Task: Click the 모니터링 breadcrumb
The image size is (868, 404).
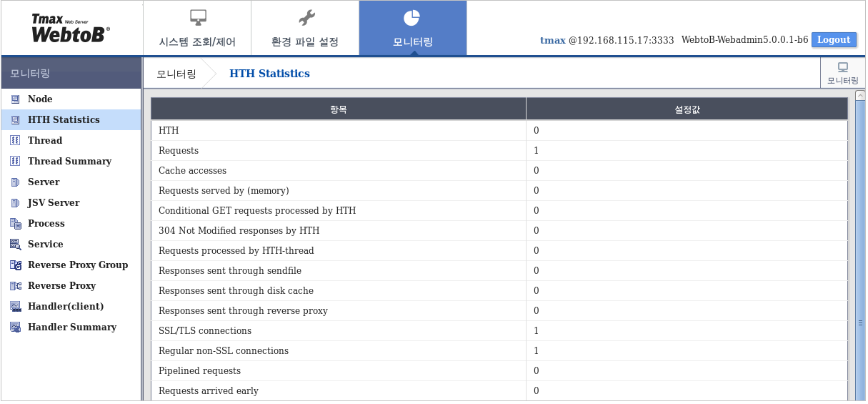Action: coord(176,74)
